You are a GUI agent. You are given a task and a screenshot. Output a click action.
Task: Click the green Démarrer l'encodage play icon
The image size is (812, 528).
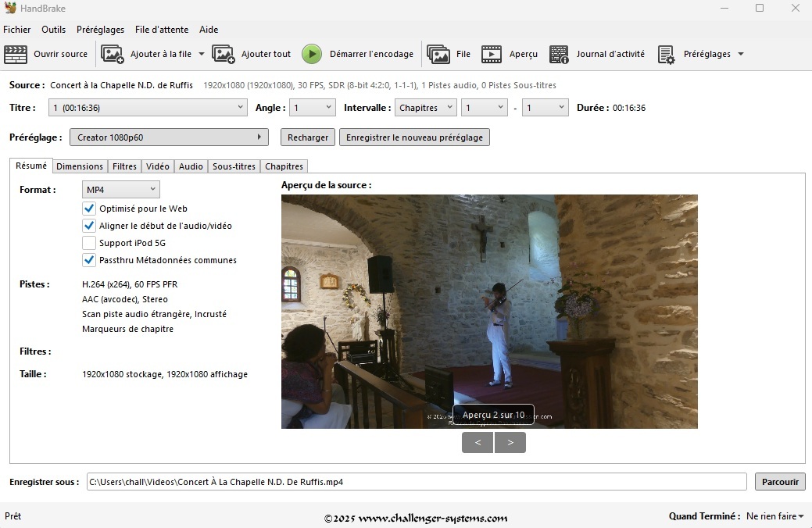point(312,54)
